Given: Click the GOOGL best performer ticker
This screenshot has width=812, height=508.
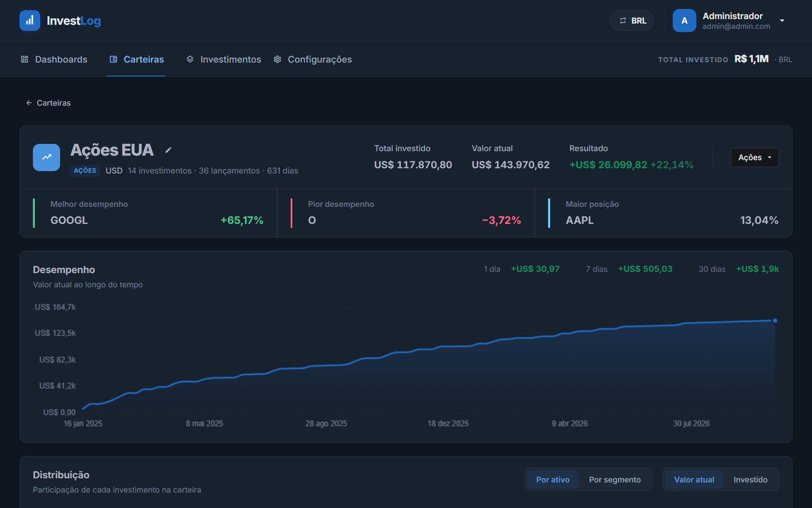Looking at the screenshot, I should 69,220.
